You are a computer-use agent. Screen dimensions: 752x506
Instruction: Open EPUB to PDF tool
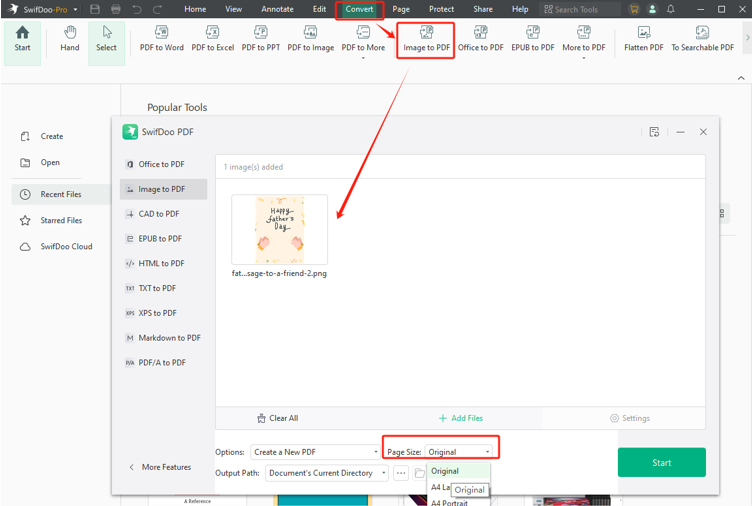(532, 39)
